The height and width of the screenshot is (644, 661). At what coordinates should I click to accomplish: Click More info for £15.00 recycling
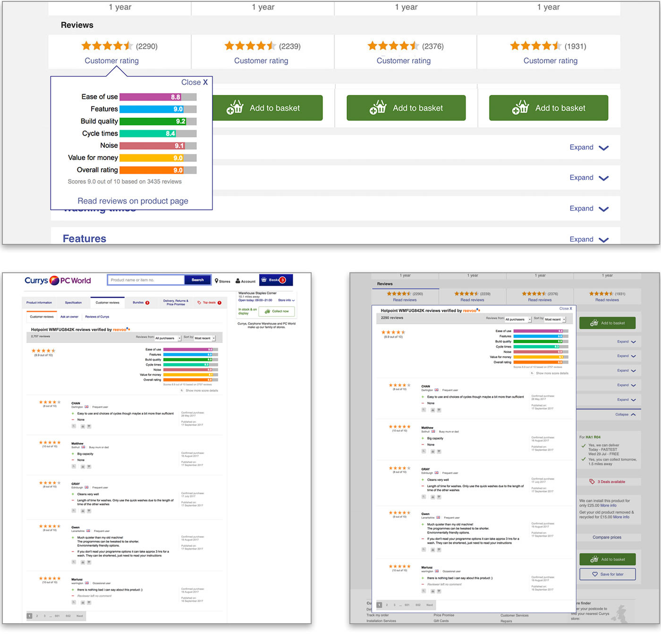click(x=621, y=517)
